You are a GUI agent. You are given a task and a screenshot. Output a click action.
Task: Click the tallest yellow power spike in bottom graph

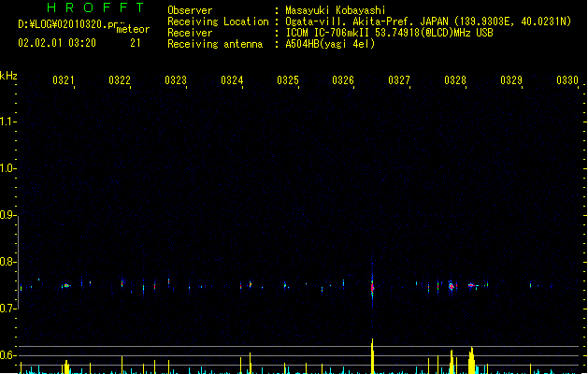pyautogui.click(x=372, y=356)
